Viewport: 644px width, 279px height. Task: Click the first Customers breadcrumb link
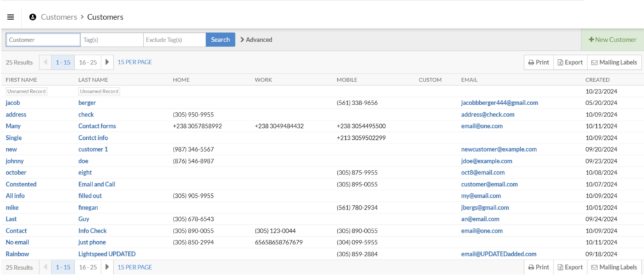point(58,17)
